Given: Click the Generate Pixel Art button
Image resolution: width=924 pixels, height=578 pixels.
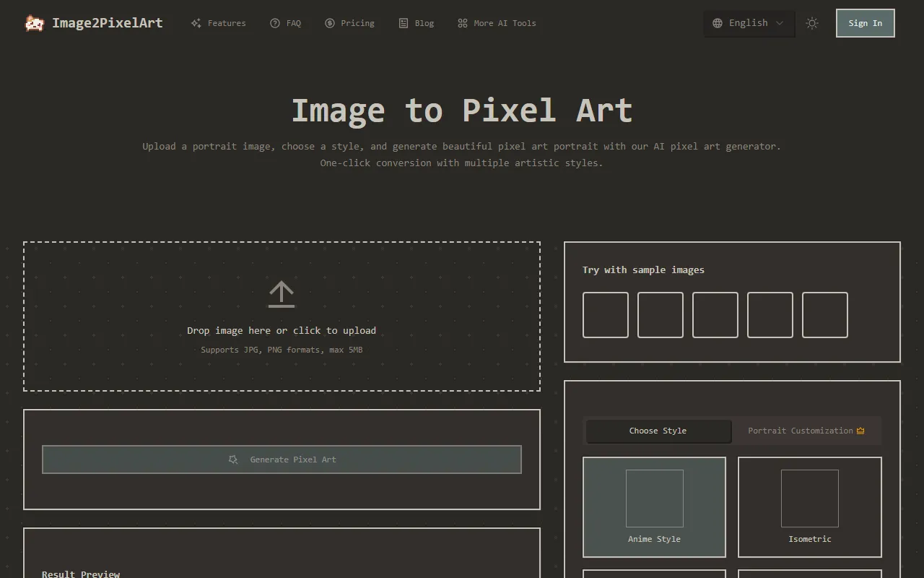Looking at the screenshot, I should pos(282,460).
